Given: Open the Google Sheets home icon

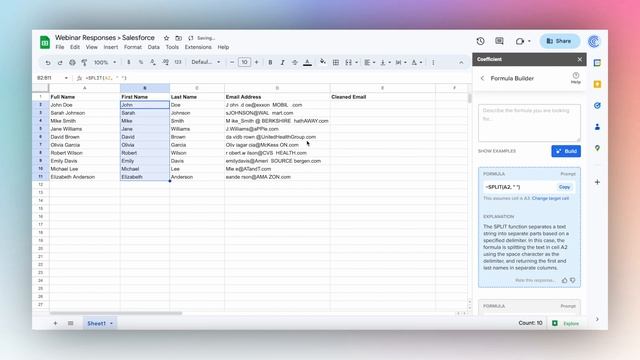Looking at the screenshot, I should pos(45,42).
